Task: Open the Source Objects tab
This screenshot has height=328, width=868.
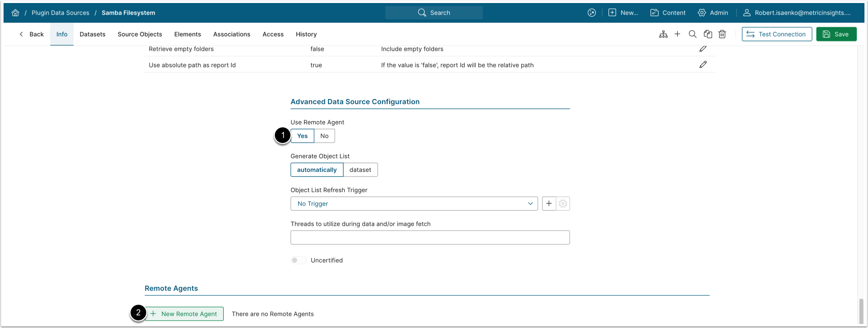Action: coord(140,34)
